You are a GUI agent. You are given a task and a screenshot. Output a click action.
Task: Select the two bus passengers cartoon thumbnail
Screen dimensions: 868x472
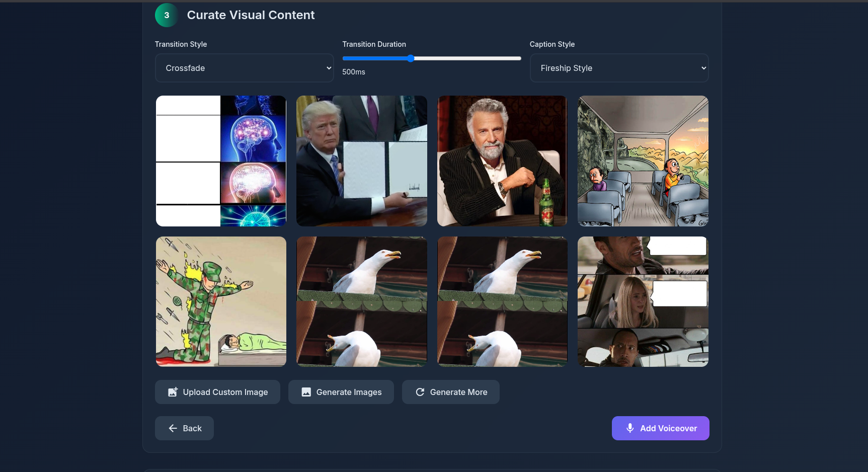tap(643, 161)
